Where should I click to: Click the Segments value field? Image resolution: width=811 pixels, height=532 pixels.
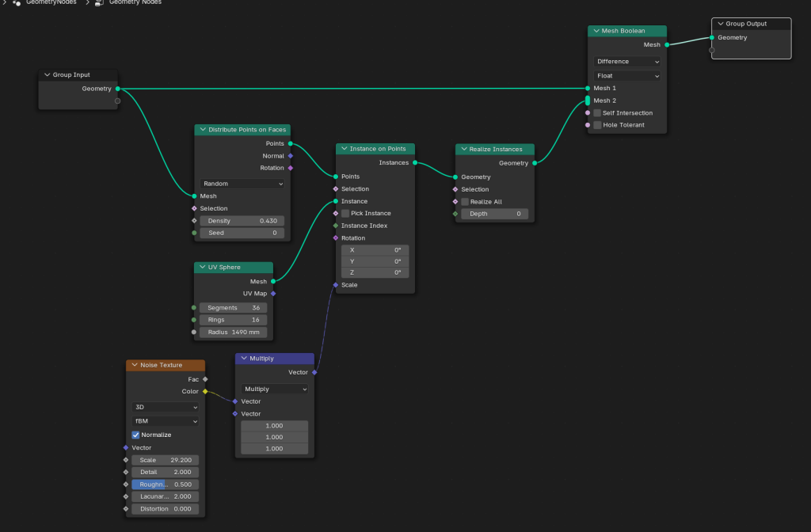point(234,308)
